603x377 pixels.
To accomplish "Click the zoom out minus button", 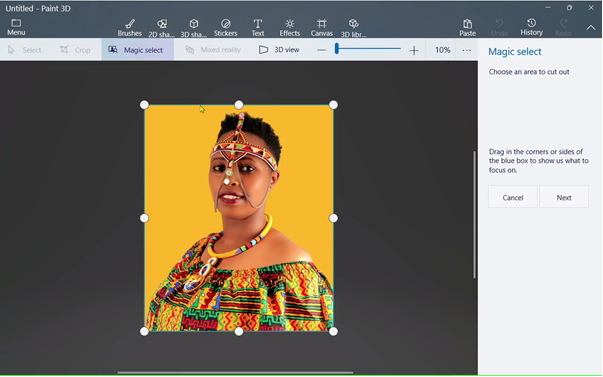I will [321, 50].
